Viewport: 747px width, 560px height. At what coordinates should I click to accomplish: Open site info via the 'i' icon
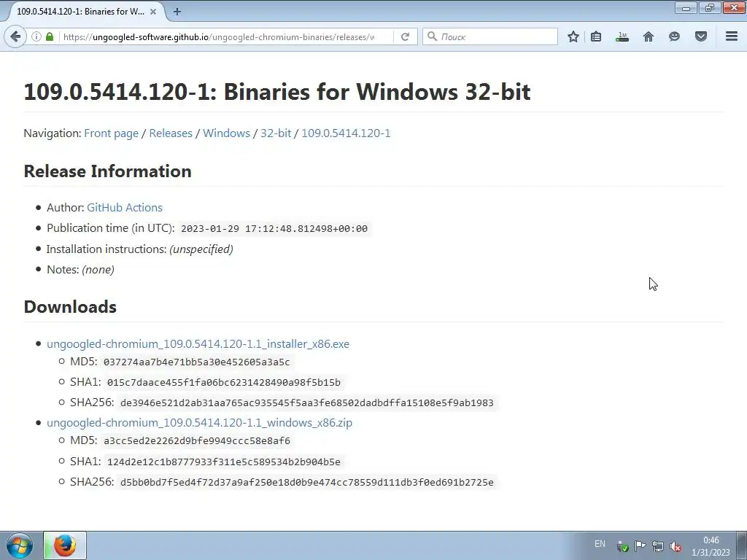click(36, 36)
